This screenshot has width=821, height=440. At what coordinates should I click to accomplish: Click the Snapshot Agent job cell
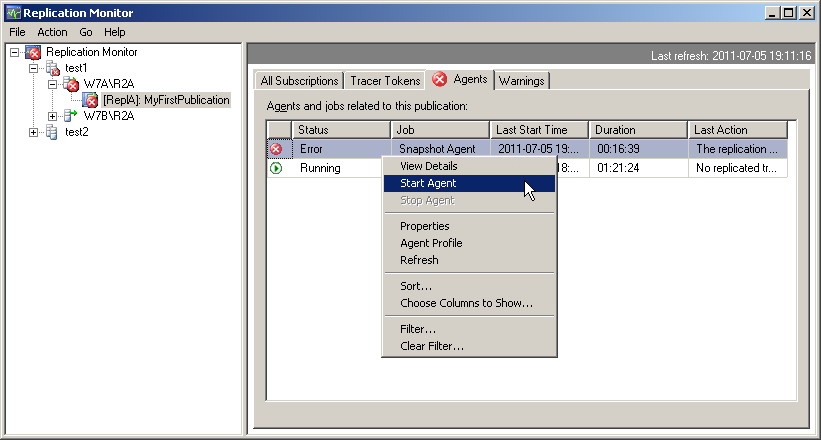pyautogui.click(x=440, y=149)
